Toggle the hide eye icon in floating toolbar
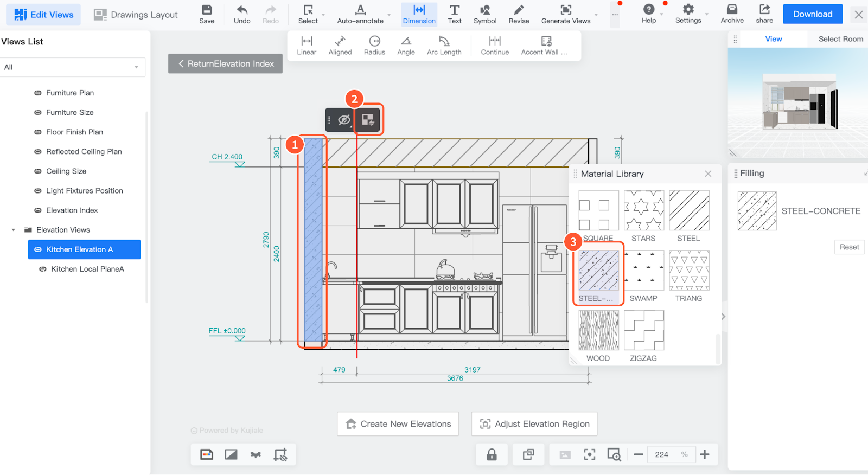Screen dimensions: 868x475 344,120
